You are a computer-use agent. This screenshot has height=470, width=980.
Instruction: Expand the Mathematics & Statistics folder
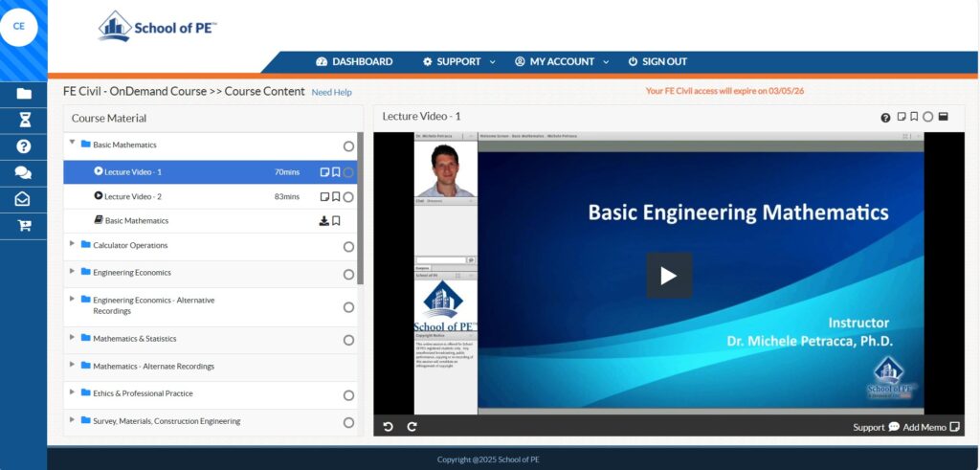pos(72,338)
